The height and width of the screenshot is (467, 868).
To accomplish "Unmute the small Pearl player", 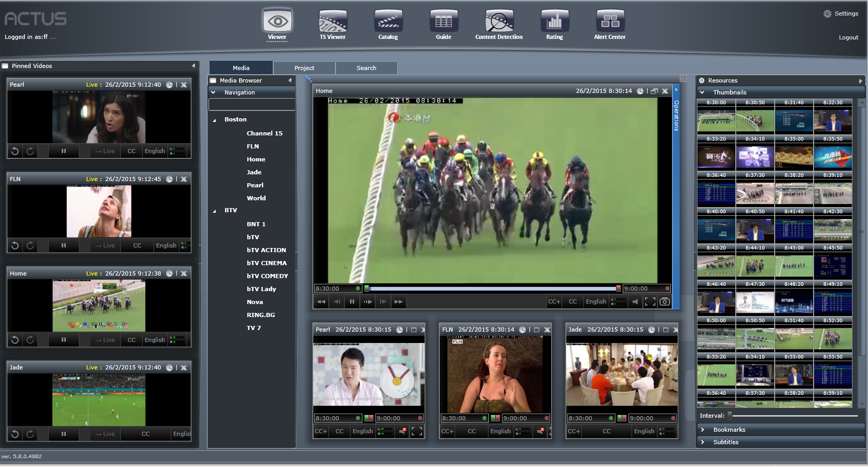I will pyautogui.click(x=402, y=431).
